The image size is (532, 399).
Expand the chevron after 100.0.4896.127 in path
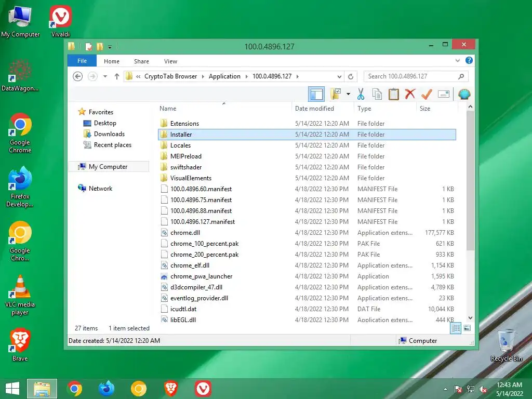298,76
